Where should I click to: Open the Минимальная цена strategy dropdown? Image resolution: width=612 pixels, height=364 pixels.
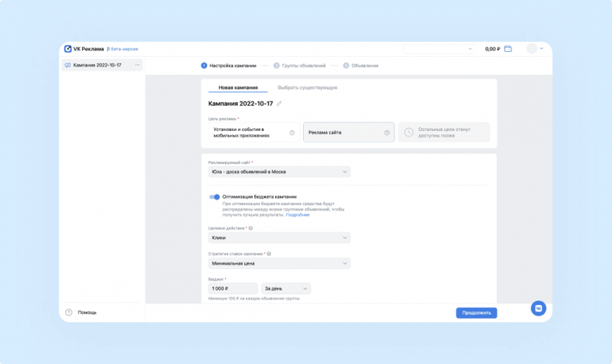click(x=279, y=263)
